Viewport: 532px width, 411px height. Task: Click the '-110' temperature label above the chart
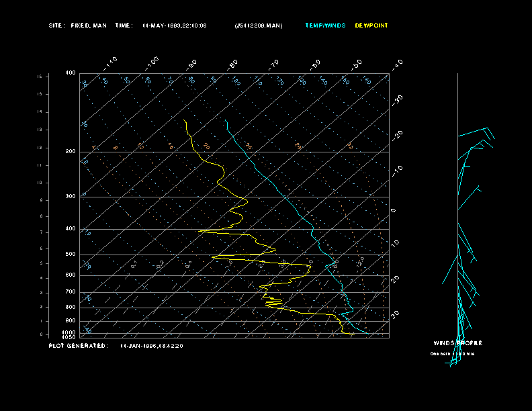pos(110,64)
